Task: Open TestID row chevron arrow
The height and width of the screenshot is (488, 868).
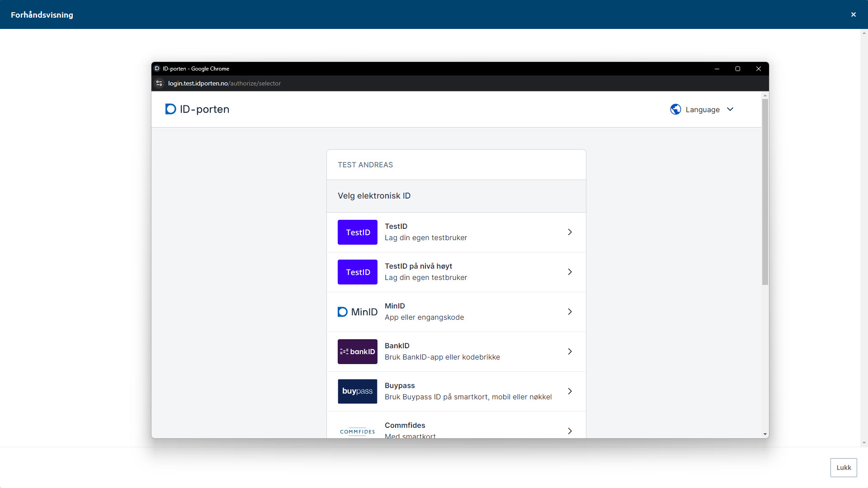Action: [x=570, y=232]
